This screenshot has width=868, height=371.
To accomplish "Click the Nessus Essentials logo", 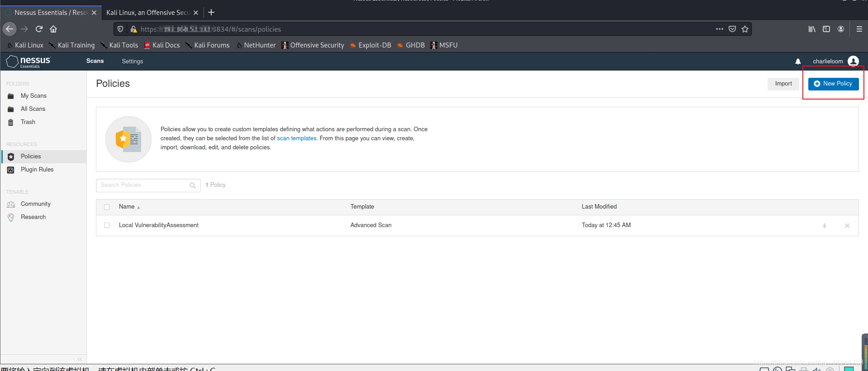I will [28, 62].
